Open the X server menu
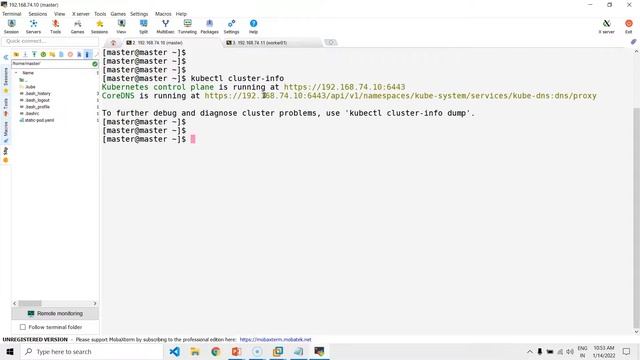The height and width of the screenshot is (360, 640). [80, 14]
